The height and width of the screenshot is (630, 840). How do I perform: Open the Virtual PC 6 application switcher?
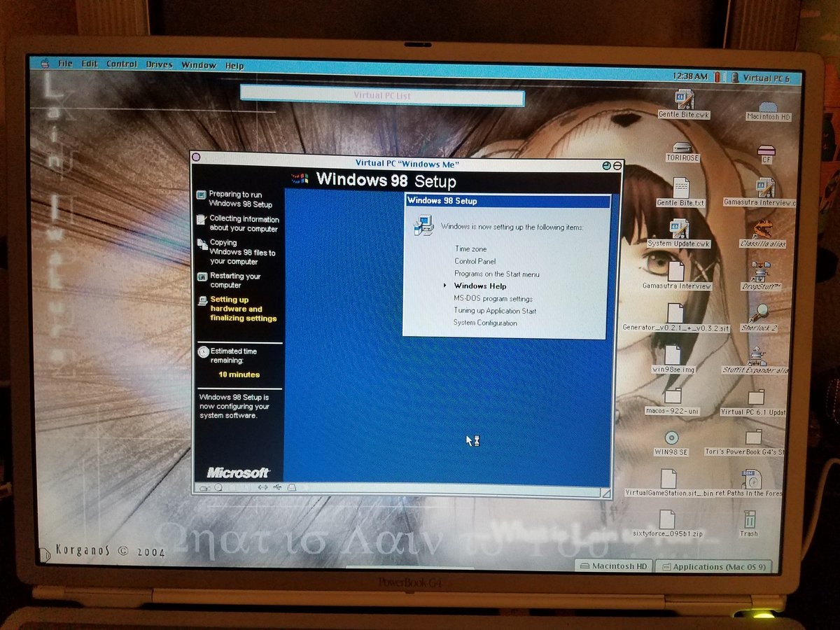pyautogui.click(x=761, y=78)
